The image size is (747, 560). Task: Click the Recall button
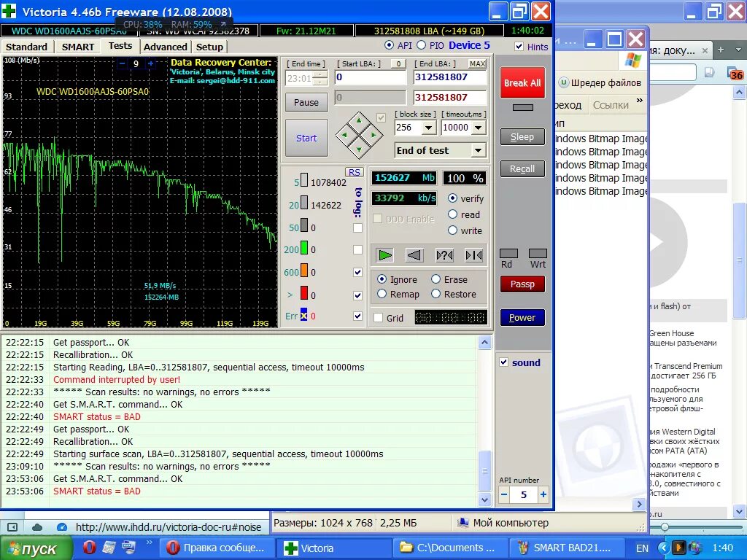coord(522,169)
